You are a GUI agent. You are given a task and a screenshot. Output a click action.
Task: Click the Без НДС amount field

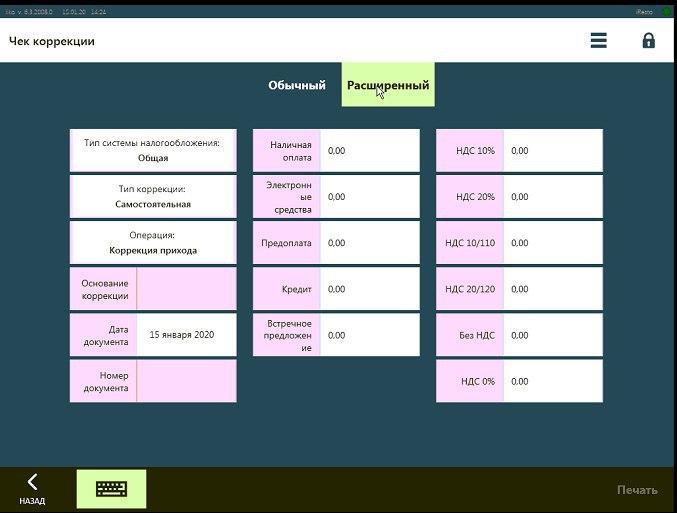point(553,335)
